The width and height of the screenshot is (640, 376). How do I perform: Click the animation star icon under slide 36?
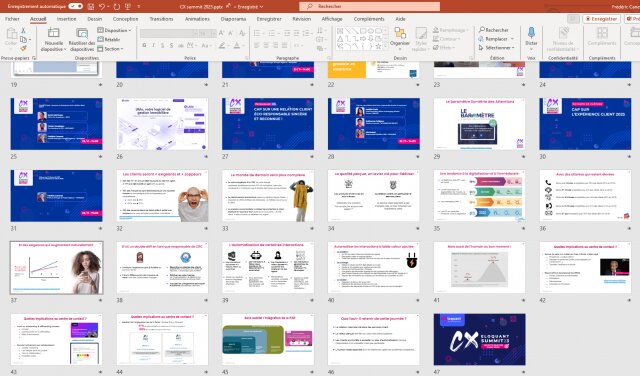coord(629,228)
